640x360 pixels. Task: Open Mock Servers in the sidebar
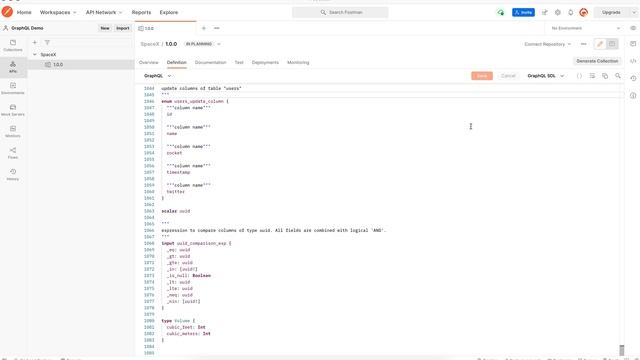click(x=13, y=110)
